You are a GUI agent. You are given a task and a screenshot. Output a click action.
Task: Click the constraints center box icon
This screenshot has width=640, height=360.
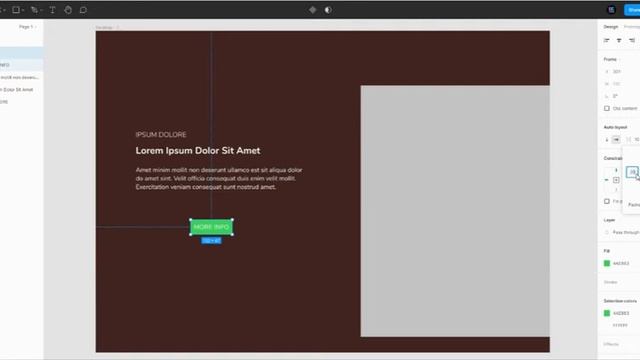pos(616,180)
